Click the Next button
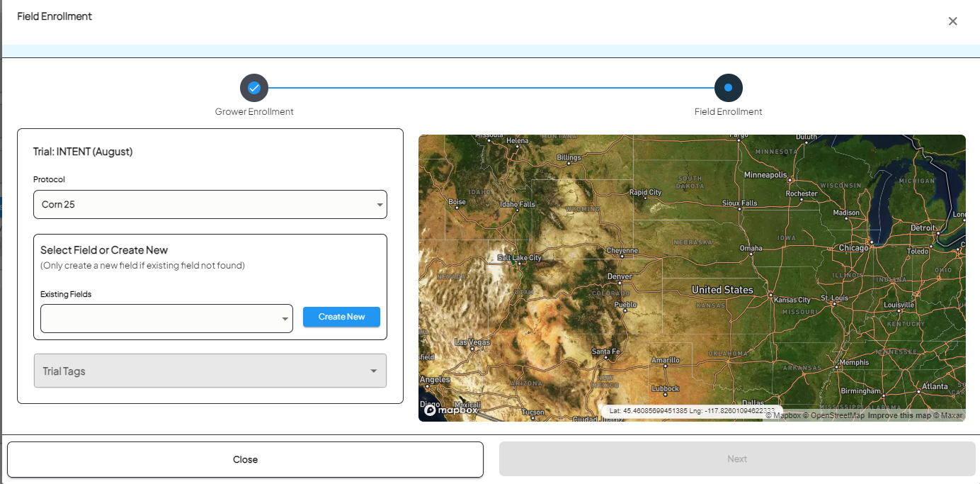Viewport: 980px width, 484px height. pos(737,458)
